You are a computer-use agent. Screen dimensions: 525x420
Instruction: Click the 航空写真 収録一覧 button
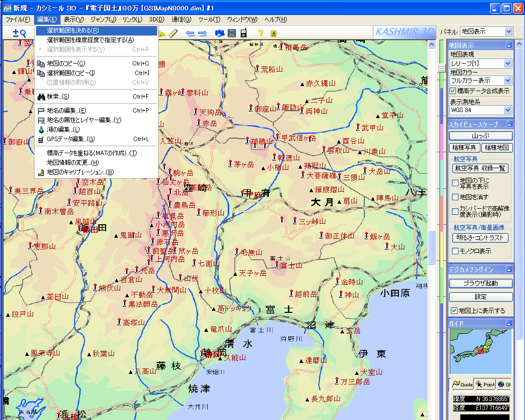click(480, 168)
